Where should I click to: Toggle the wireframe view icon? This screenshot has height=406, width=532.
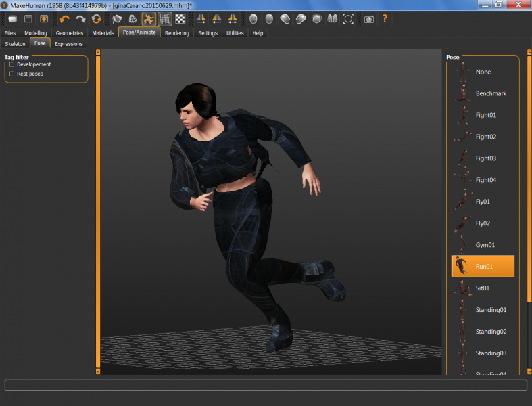(x=132, y=19)
